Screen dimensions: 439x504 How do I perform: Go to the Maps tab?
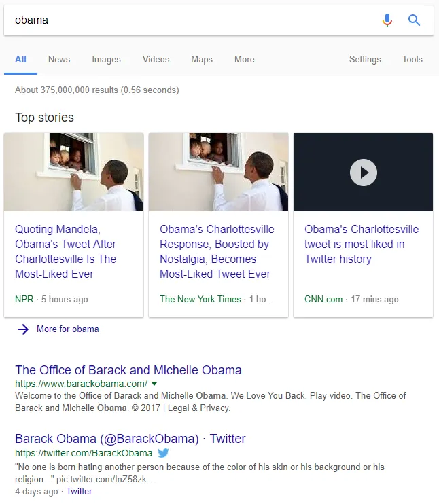[x=202, y=60]
